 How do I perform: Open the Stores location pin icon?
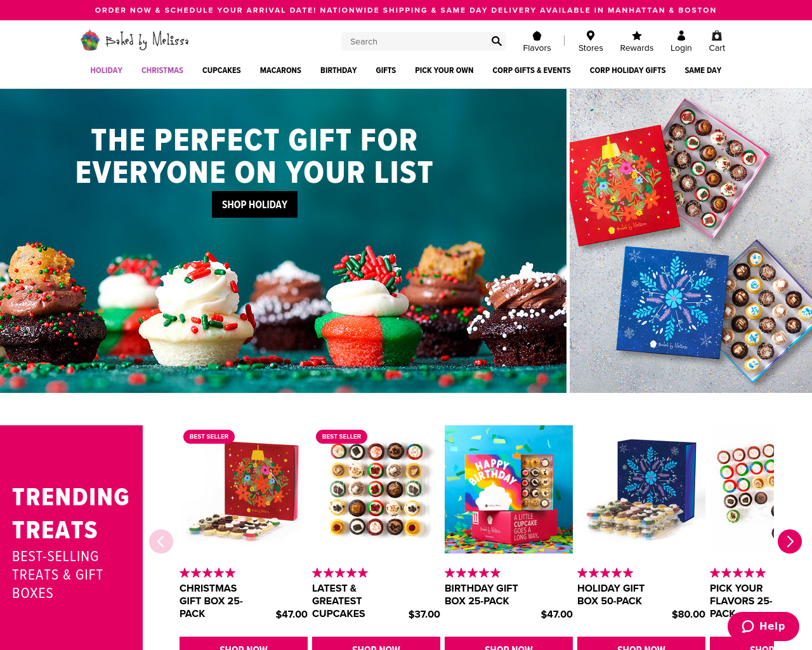pyautogui.click(x=591, y=36)
